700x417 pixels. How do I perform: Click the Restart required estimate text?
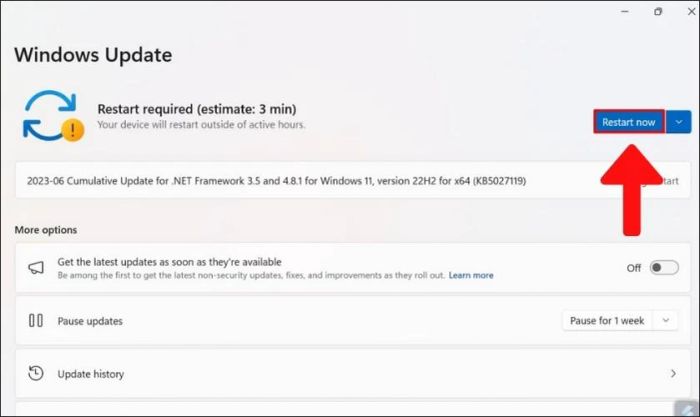(197, 109)
